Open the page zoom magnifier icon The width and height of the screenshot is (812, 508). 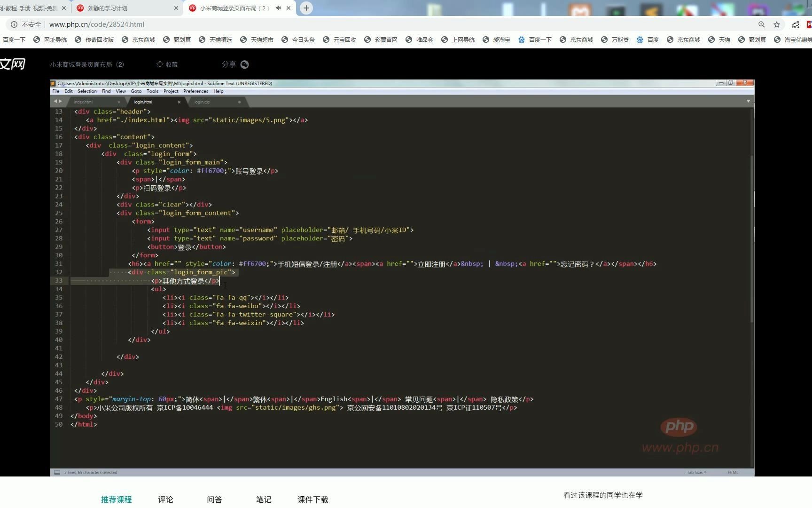point(761,24)
